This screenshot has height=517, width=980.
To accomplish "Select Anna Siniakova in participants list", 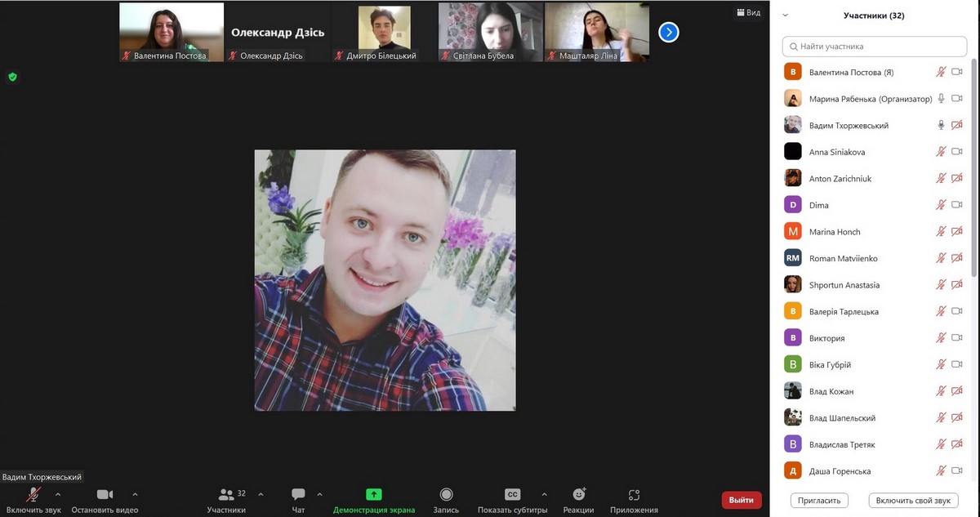I will [x=837, y=152].
